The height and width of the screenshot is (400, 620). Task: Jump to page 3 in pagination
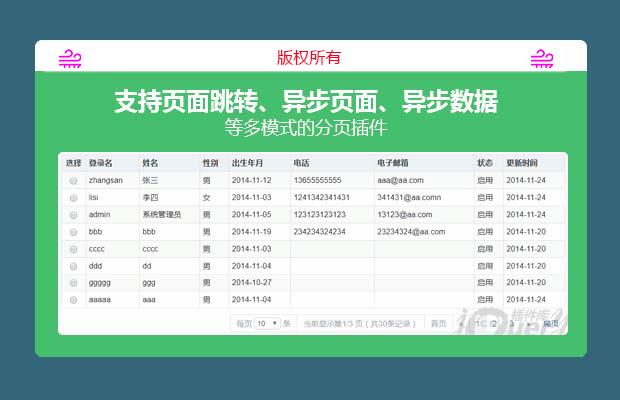point(512,324)
